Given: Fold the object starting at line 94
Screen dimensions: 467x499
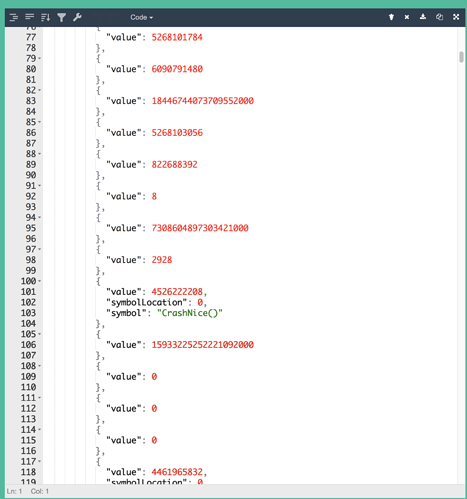Looking at the screenshot, I should [40, 218].
